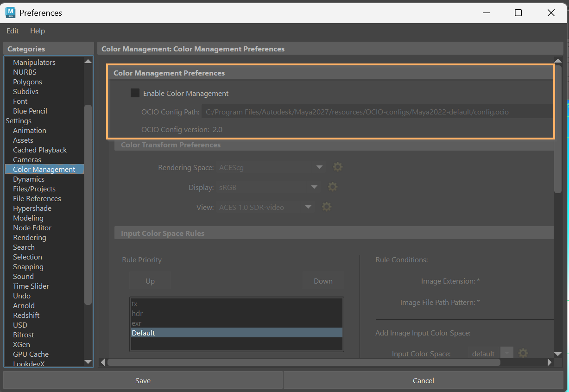Viewport: 569px width, 392px height.
Task: Open the Help menu
Action: point(38,31)
